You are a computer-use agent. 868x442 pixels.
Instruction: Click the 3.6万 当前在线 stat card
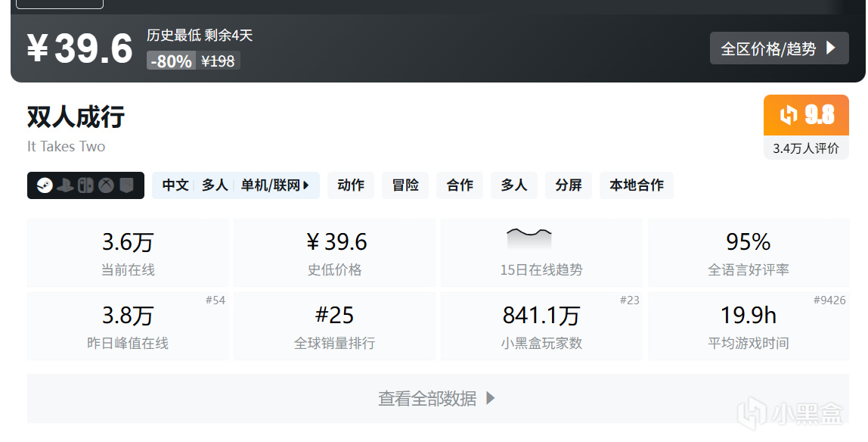click(128, 253)
